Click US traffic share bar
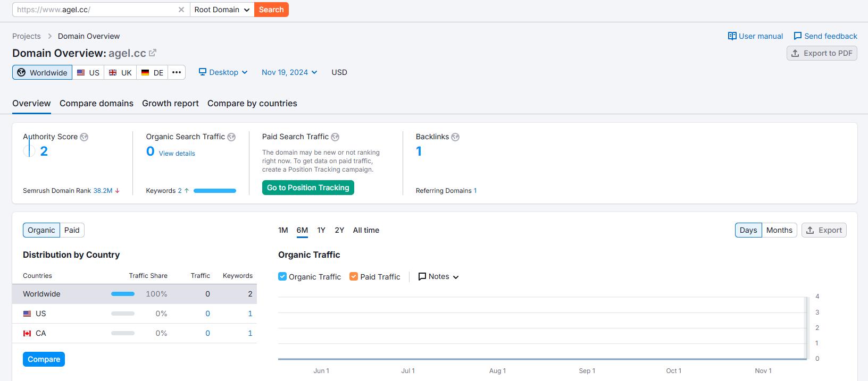868x381 pixels. tap(123, 314)
